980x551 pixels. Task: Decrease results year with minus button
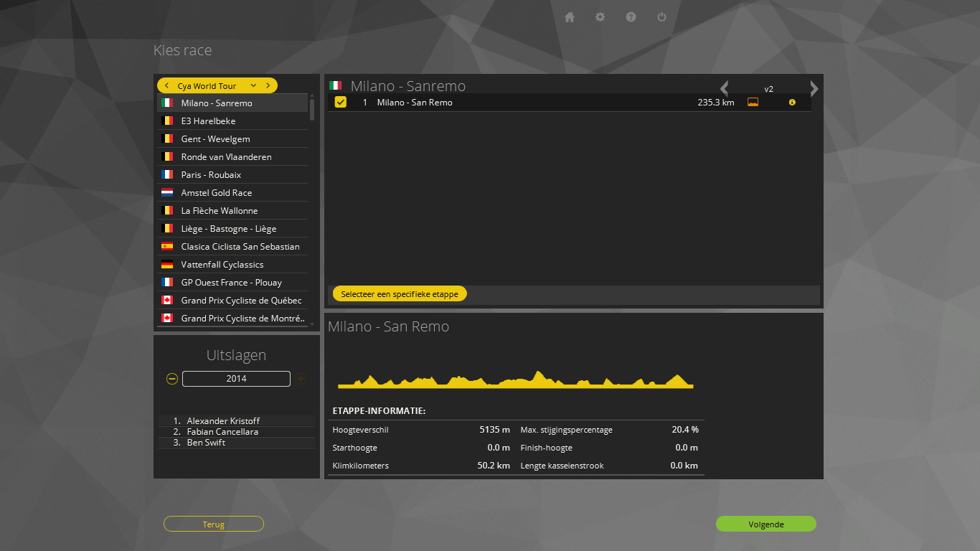tap(172, 379)
